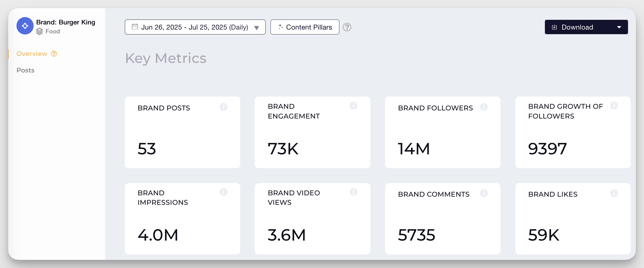Click the calendar icon in date selector
Image resolution: width=644 pixels, height=268 pixels.
click(135, 27)
